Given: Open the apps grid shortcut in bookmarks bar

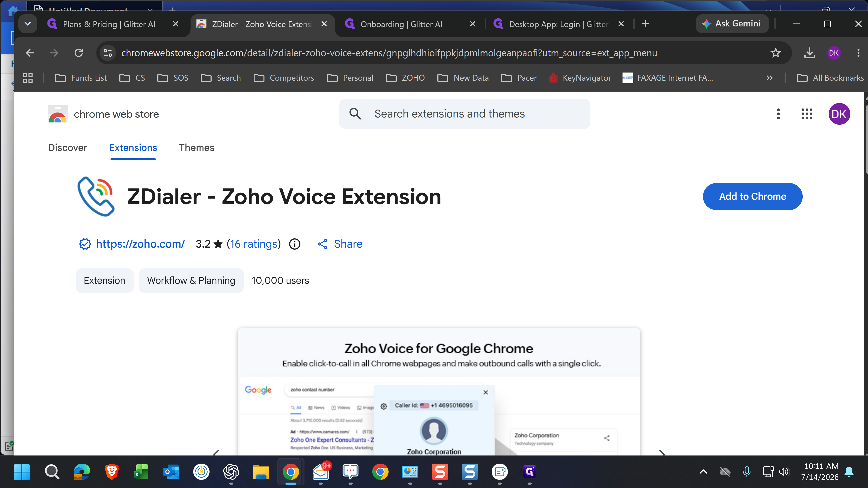Looking at the screenshot, I should (28, 78).
